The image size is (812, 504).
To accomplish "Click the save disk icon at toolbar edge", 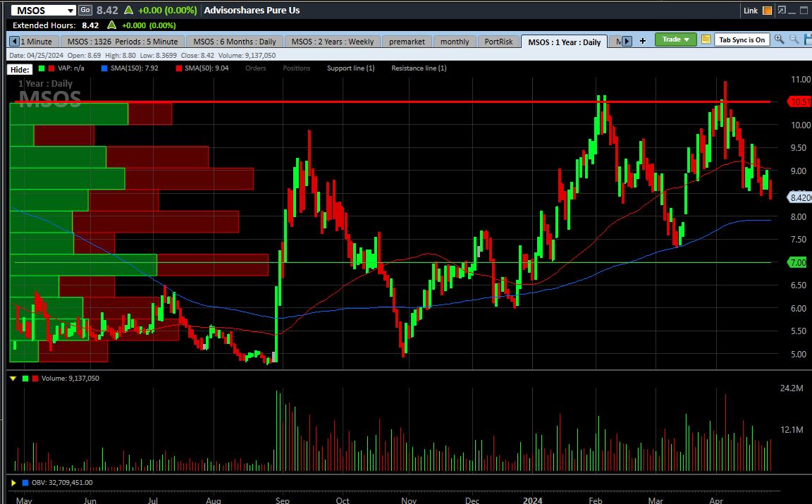I will [808, 40].
